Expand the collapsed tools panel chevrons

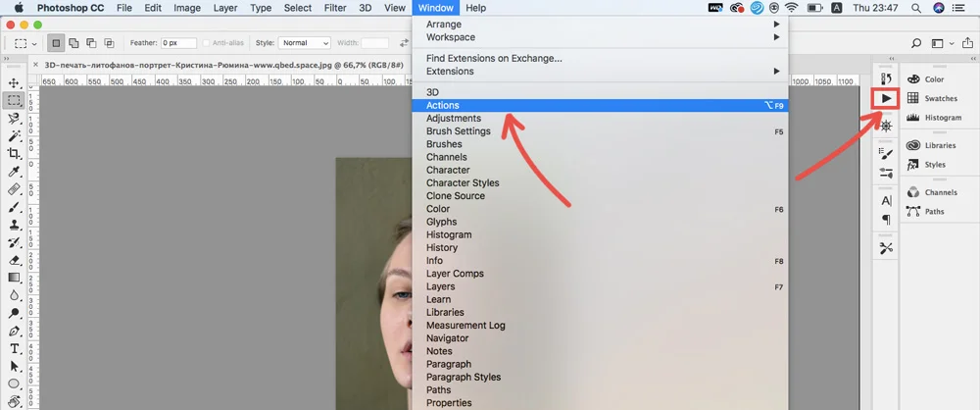6,58
